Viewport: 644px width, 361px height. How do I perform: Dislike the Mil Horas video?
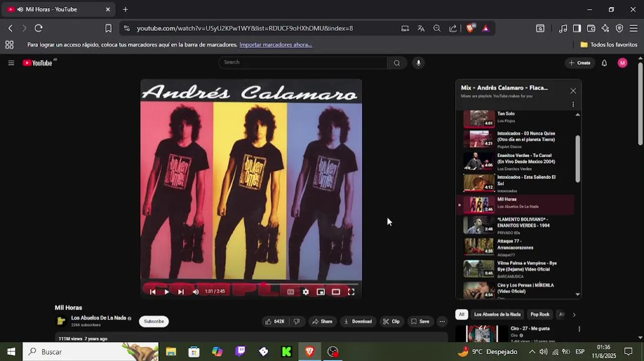click(x=297, y=321)
